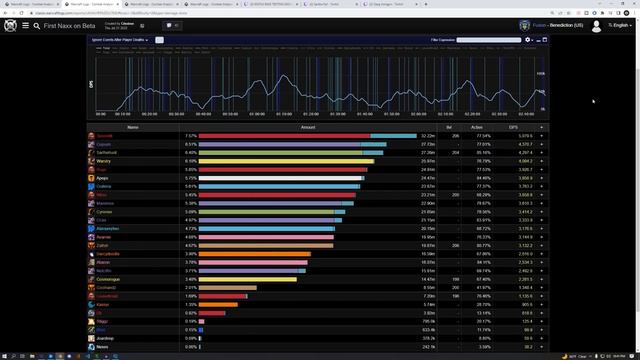Open the English language dropdown
Viewport: 640px width, 360px height.
coord(620,25)
